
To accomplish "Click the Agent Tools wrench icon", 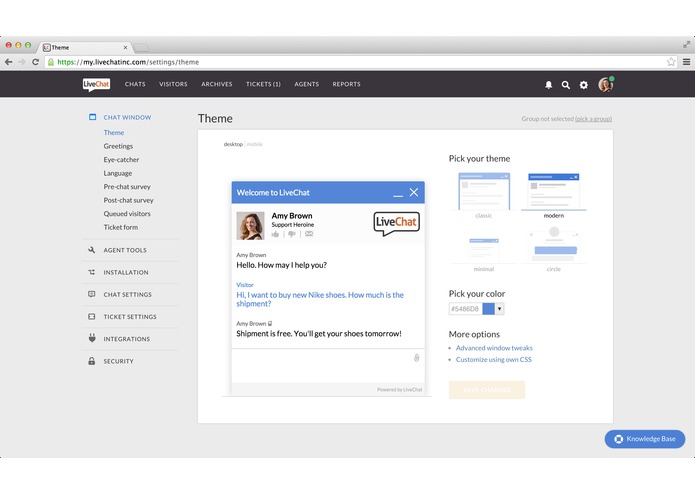I will click(92, 250).
